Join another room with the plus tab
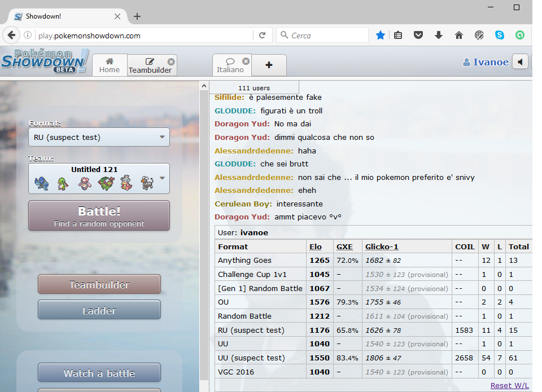Viewport: 542px width, 392px height. tap(269, 65)
